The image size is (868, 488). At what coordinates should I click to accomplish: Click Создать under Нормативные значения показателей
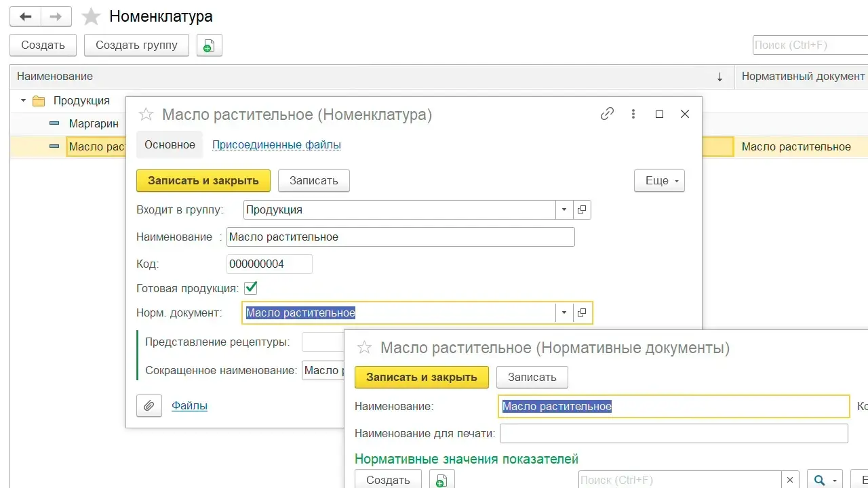pyautogui.click(x=388, y=480)
